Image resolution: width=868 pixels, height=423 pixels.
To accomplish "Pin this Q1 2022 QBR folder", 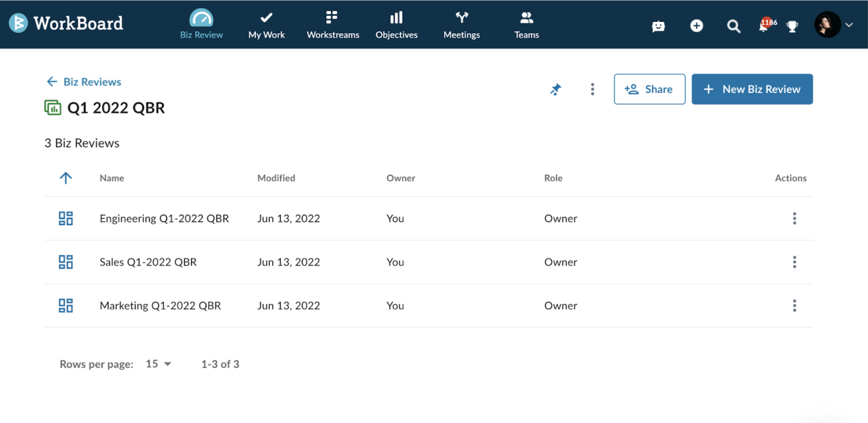I will [556, 89].
